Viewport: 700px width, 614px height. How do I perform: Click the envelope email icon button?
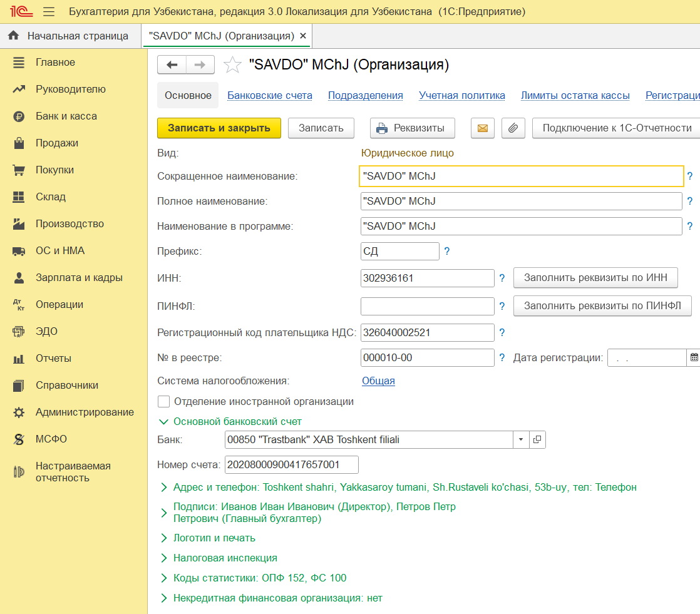[483, 128]
